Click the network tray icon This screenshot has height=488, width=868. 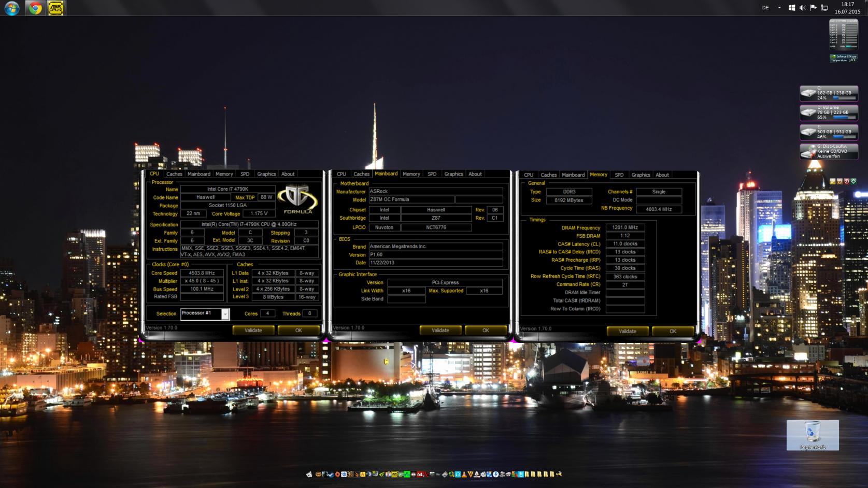tap(824, 8)
